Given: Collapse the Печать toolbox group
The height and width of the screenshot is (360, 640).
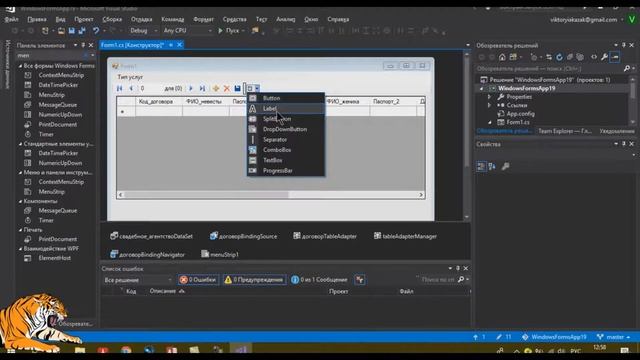Looking at the screenshot, I should pos(20,230).
